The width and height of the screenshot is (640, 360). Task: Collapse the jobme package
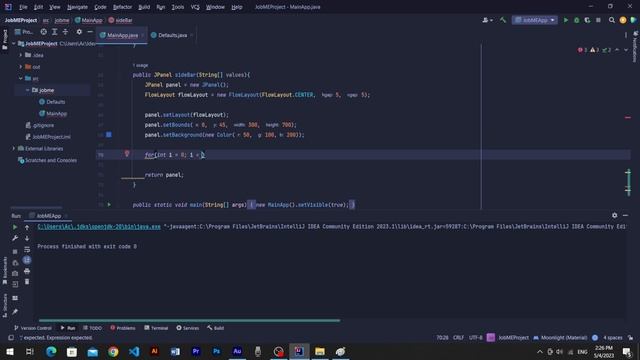27,90
